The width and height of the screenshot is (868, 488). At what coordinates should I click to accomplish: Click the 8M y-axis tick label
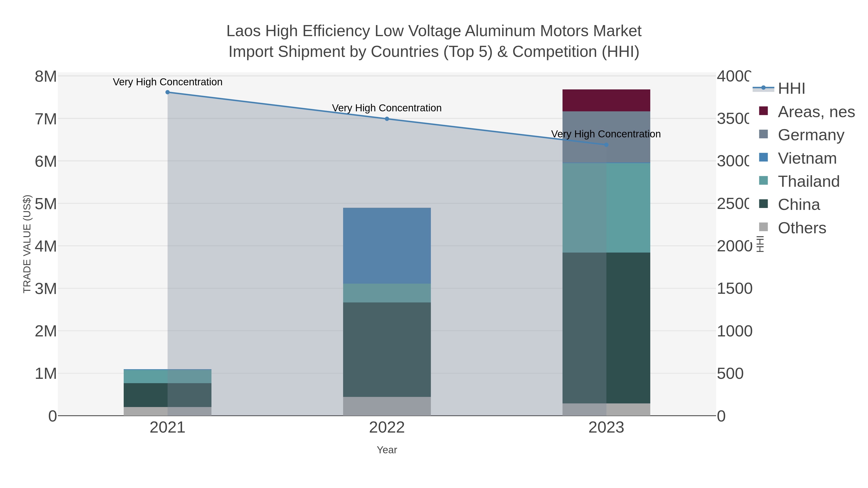click(x=46, y=76)
